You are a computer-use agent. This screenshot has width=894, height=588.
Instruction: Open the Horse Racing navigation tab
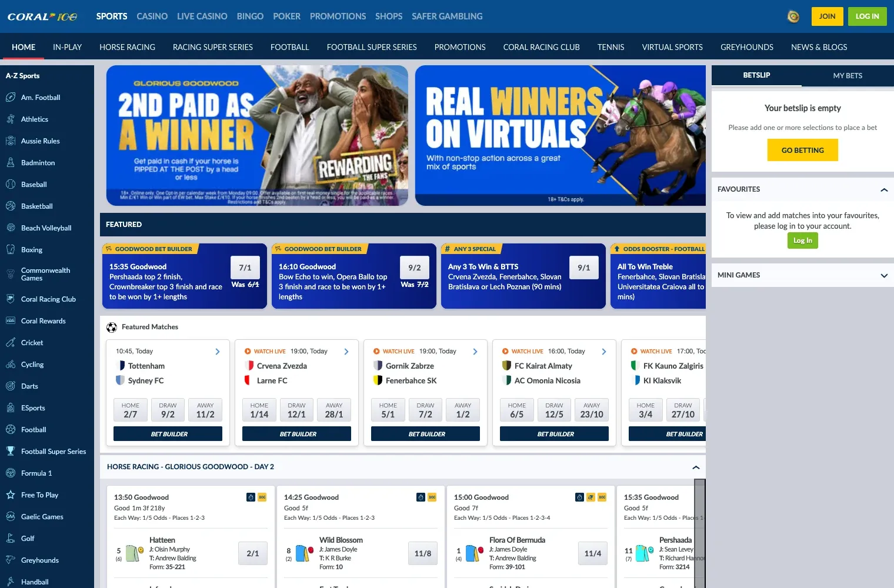pyautogui.click(x=127, y=47)
